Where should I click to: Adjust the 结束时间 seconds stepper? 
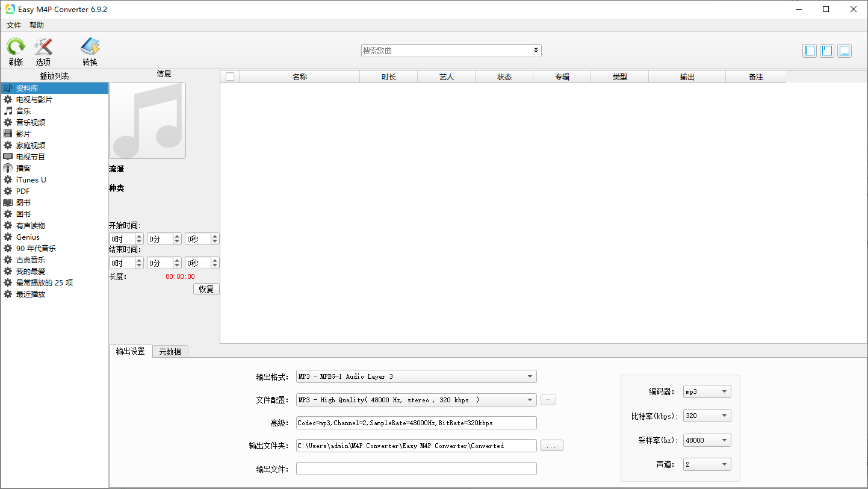[215, 263]
